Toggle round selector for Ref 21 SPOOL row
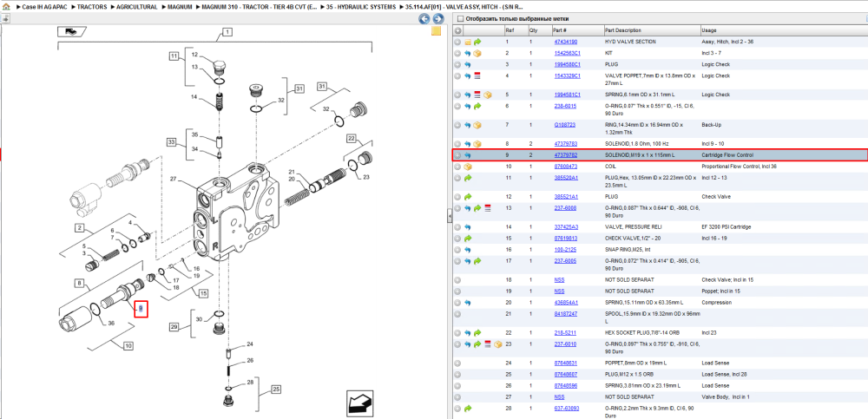 (x=457, y=314)
